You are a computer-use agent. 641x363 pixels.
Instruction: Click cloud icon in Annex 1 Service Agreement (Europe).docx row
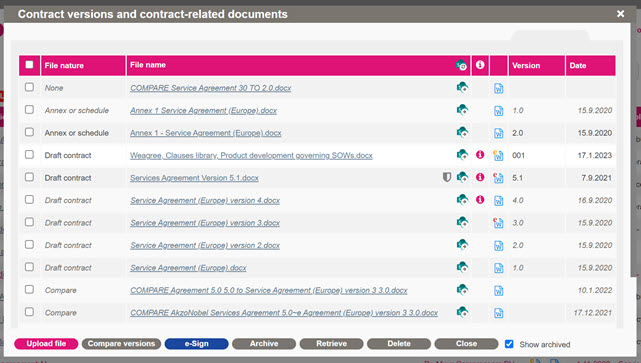click(462, 110)
